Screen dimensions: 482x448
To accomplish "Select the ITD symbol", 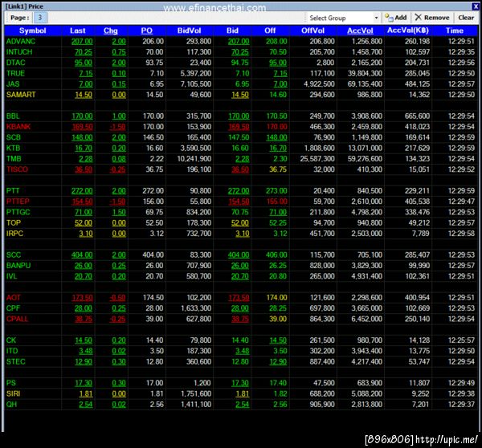I will coord(12,351).
